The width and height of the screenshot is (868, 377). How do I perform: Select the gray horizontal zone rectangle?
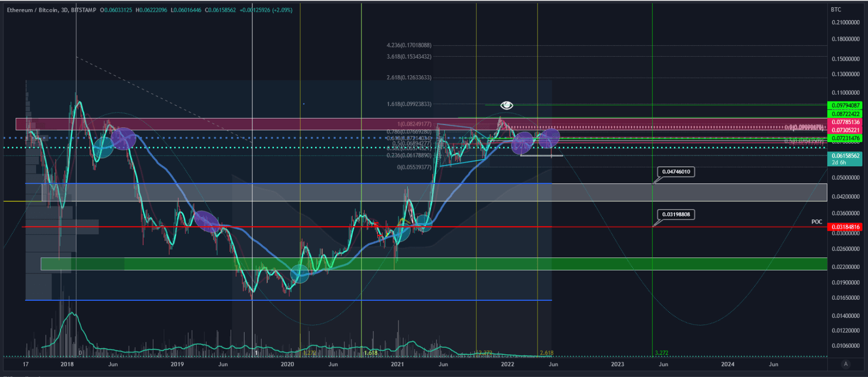coord(434,193)
